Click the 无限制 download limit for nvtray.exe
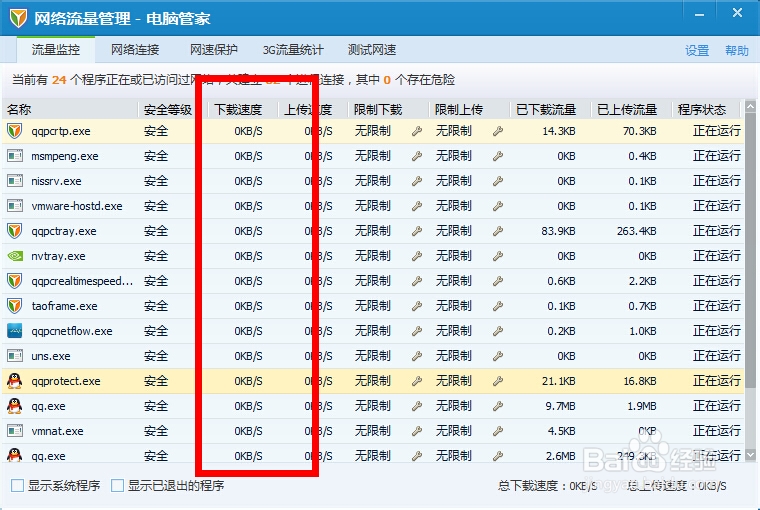760x510 pixels. (x=372, y=256)
